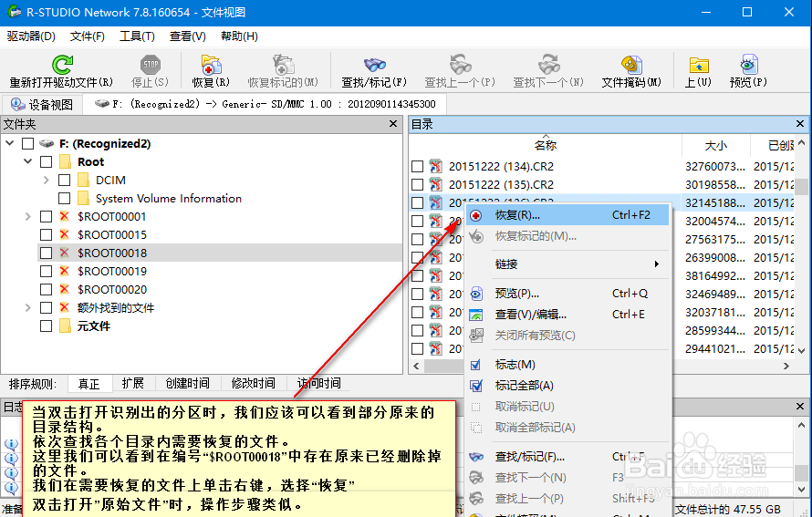Click the deleted-folder icon of $ROOT00019
This screenshot has height=517, width=812.
click(x=65, y=271)
